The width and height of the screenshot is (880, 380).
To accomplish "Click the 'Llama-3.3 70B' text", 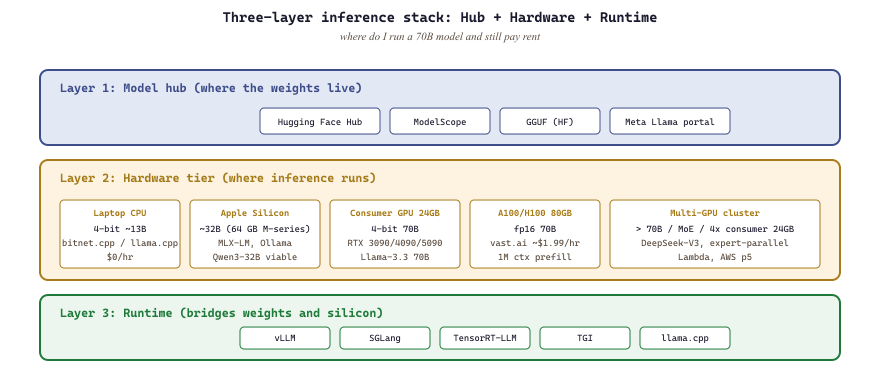I will tap(395, 257).
